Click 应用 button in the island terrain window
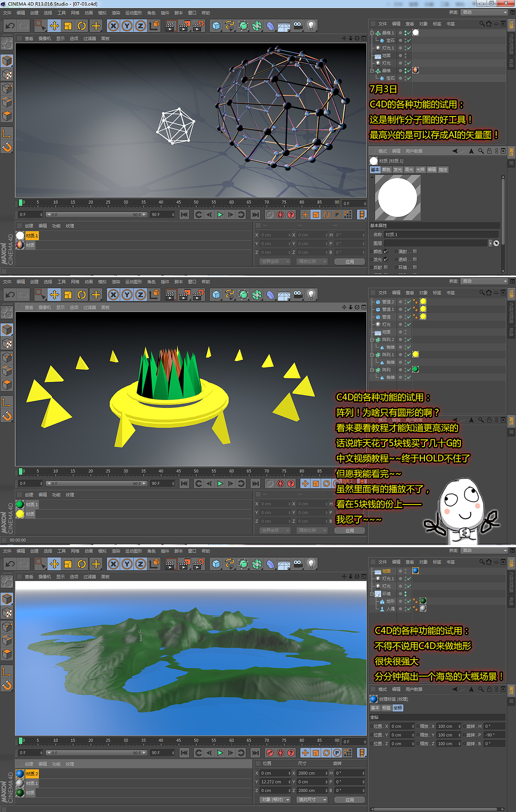Screen dimensions: 516x812 pyautogui.click(x=350, y=800)
